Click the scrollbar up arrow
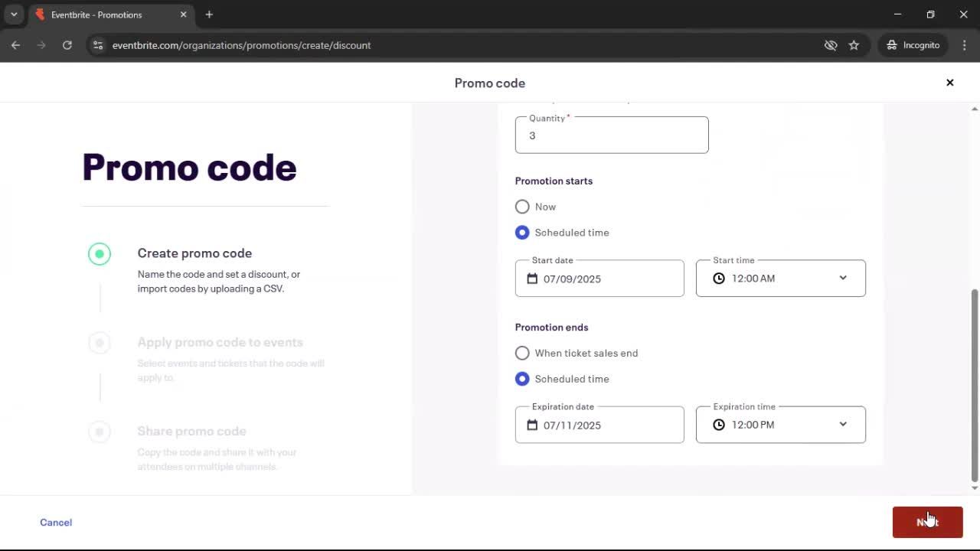Screen dimensions: 980x551 pos(975,109)
